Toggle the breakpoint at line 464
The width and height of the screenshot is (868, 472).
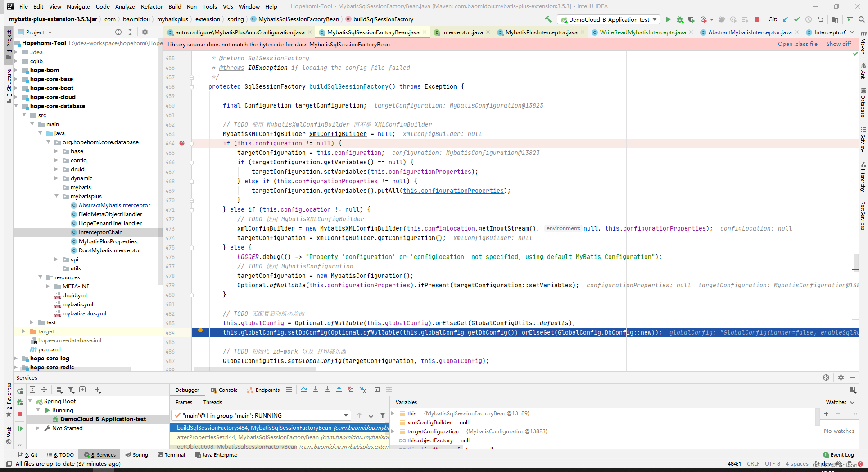[182, 143]
